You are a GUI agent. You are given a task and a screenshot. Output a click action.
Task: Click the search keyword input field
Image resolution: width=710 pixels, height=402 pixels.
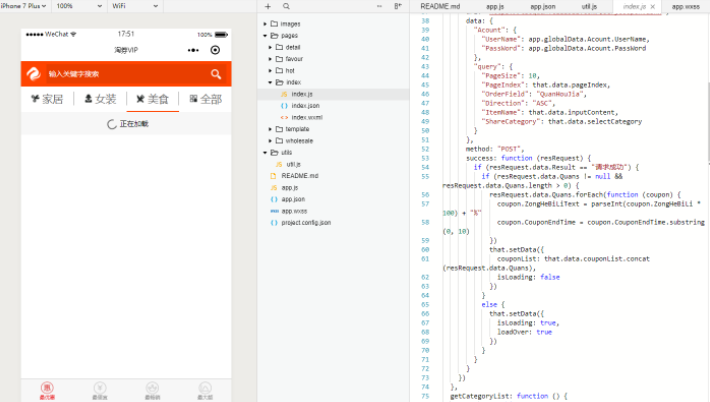127,74
